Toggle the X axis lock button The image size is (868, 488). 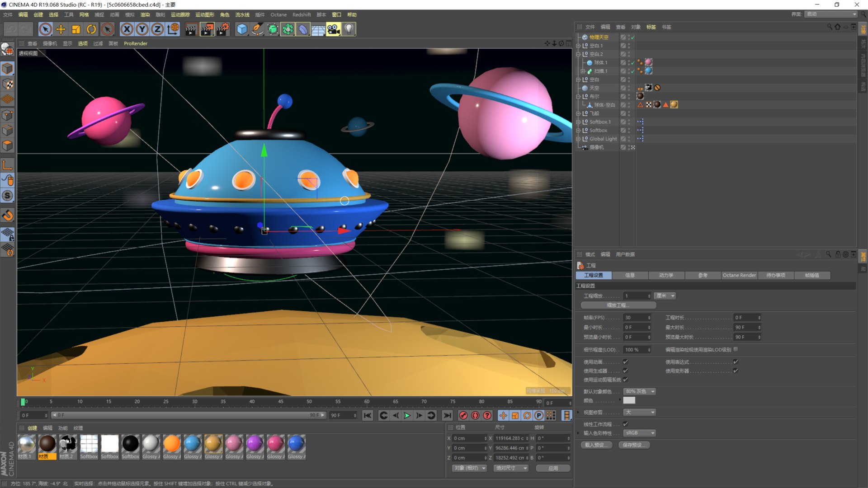click(127, 29)
